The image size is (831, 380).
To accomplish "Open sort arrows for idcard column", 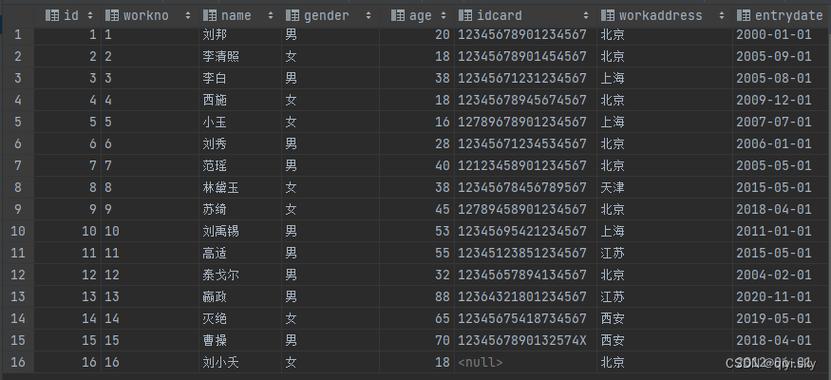I will (x=586, y=16).
